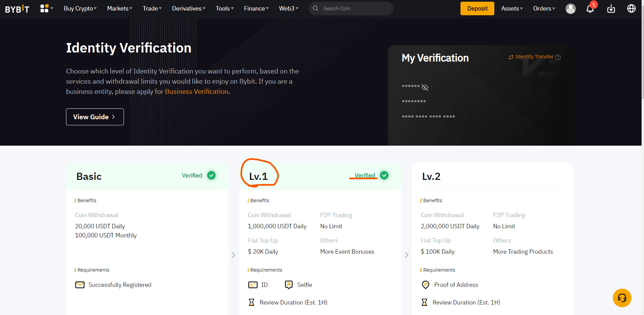Screen dimensions: 644x315
Task: Expand the Trade menu
Action: 152,8
